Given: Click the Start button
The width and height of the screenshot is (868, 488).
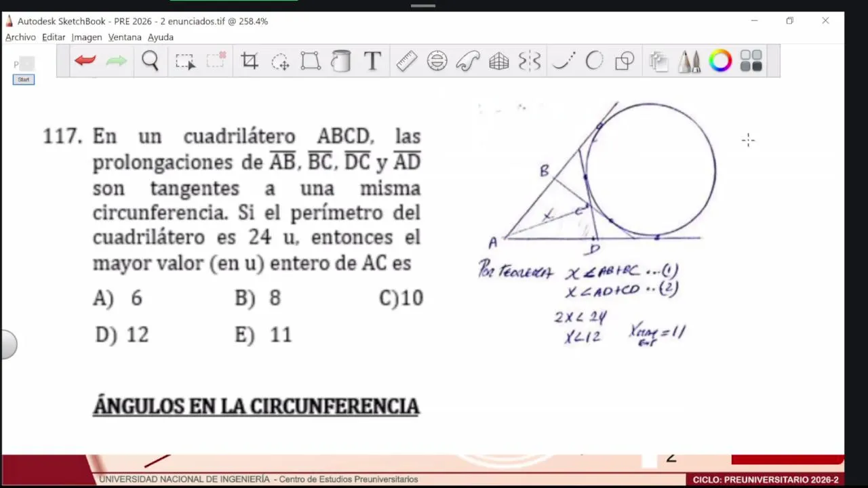Looking at the screenshot, I should click(x=24, y=79).
